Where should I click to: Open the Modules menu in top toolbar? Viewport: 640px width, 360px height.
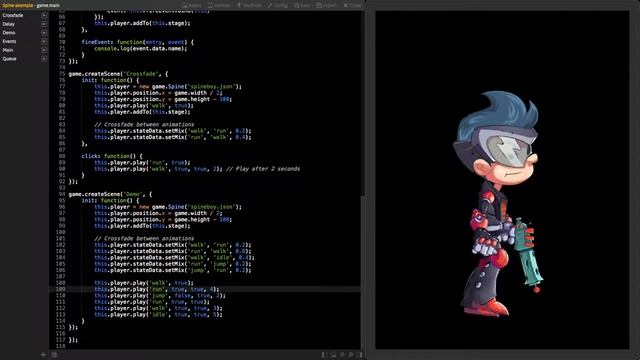(249, 5)
